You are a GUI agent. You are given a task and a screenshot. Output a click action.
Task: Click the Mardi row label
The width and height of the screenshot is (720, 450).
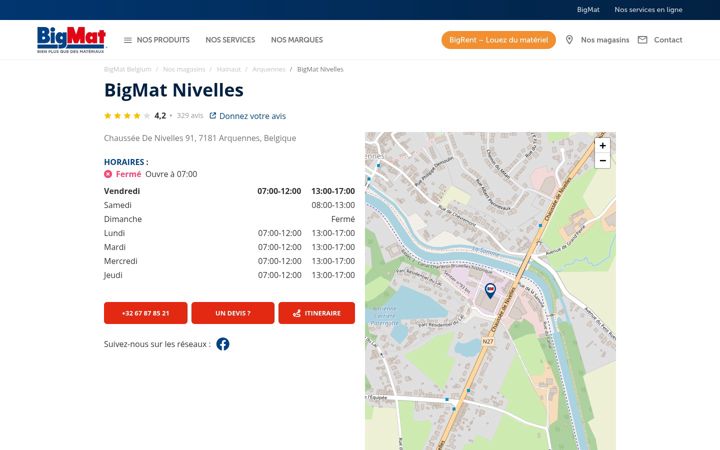114,247
